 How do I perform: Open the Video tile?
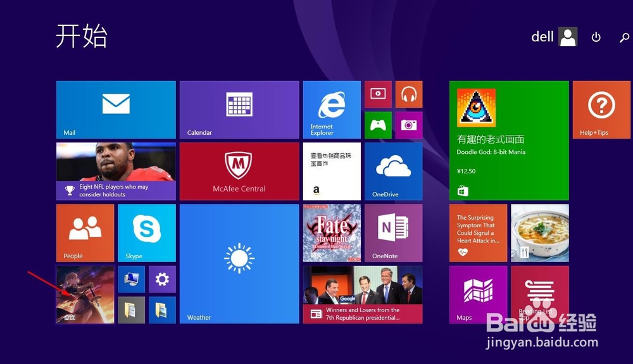378,94
